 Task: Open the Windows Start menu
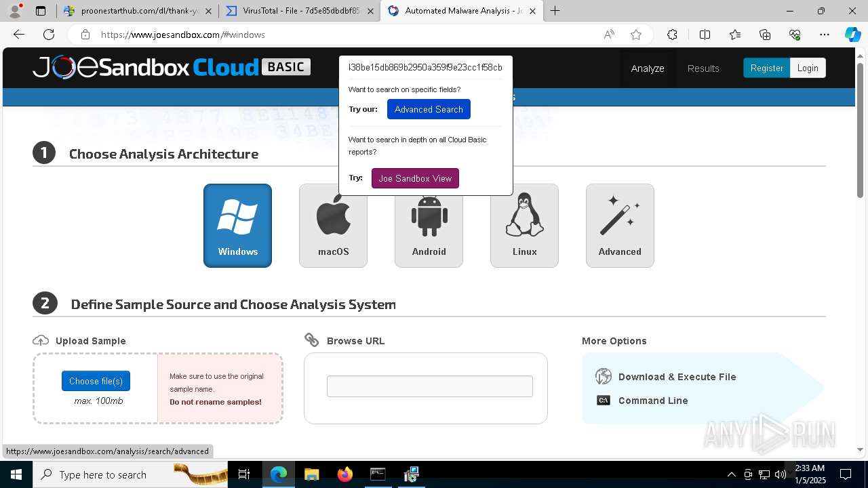click(x=16, y=474)
